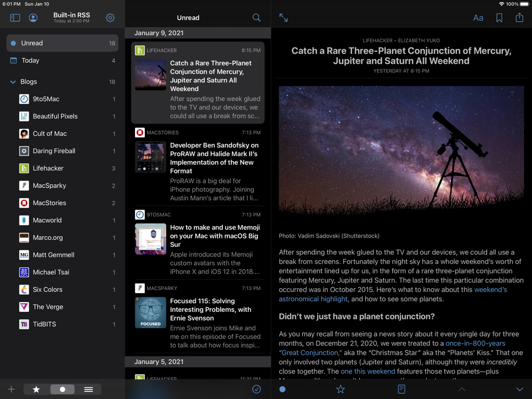Mark all articles as read checkmark
The image size is (532, 399).
point(256,389)
